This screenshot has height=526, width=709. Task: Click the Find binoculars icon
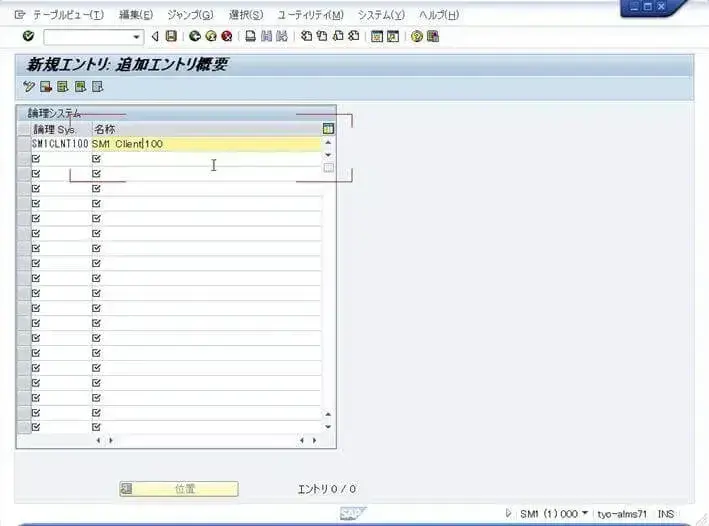[x=266, y=36]
